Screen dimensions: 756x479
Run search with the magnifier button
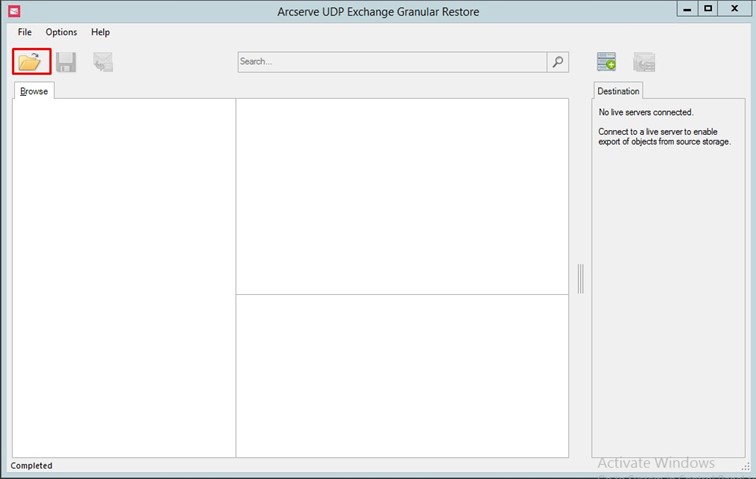pyautogui.click(x=558, y=62)
